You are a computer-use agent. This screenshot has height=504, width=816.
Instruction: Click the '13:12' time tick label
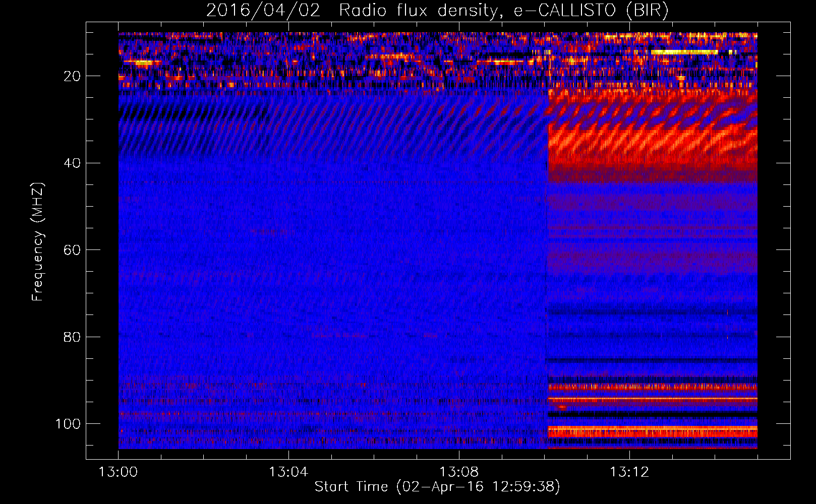629,472
